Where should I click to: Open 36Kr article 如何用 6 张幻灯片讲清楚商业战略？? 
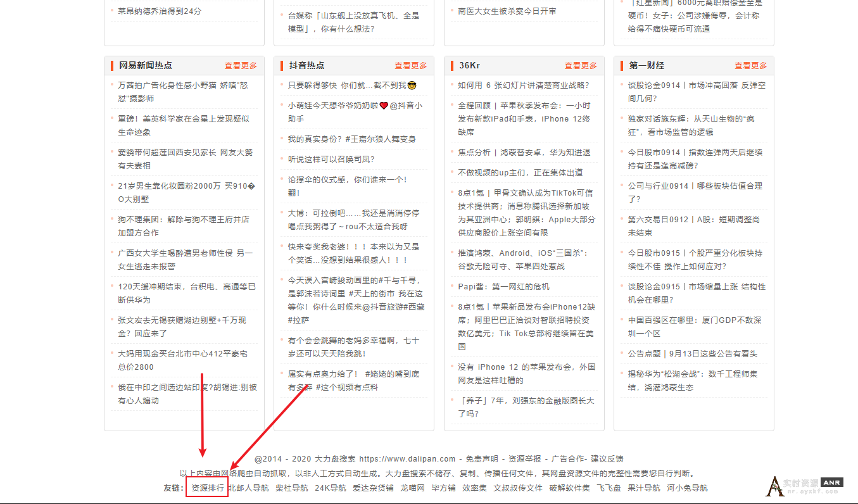click(524, 85)
